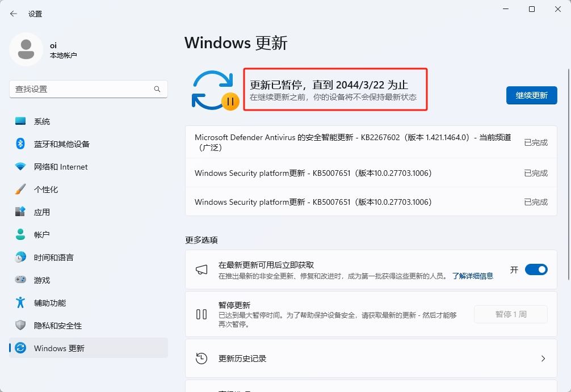Screen dimensions: 571x392
Task: Click the search 查找设置 magnifier
Action: click(x=157, y=89)
